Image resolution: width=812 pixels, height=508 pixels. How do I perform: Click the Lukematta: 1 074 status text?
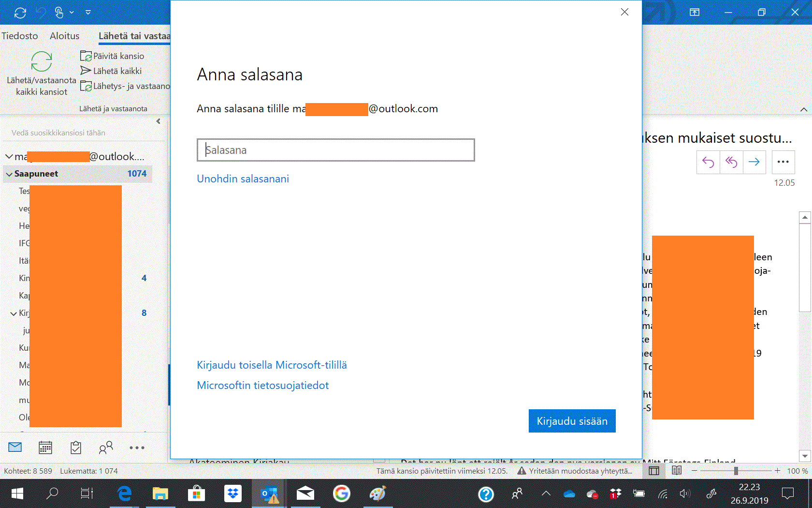[89, 471]
